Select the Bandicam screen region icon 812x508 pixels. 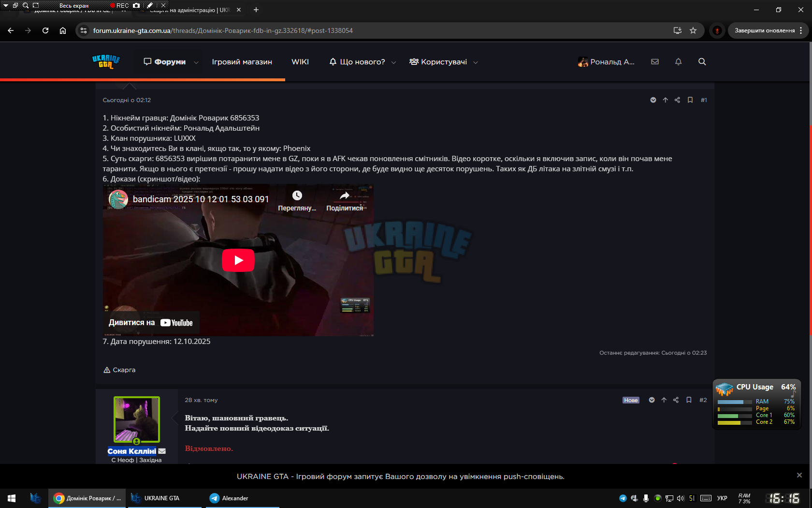pyautogui.click(x=36, y=5)
